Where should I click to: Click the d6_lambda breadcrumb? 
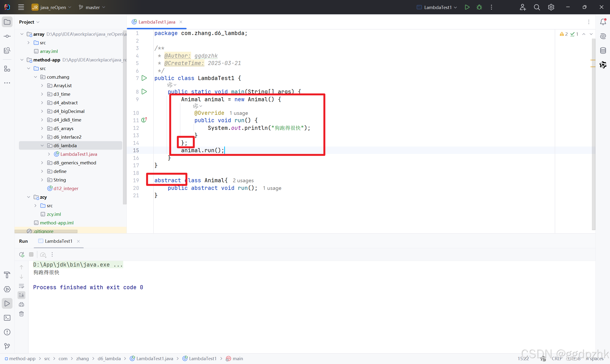coord(109,358)
